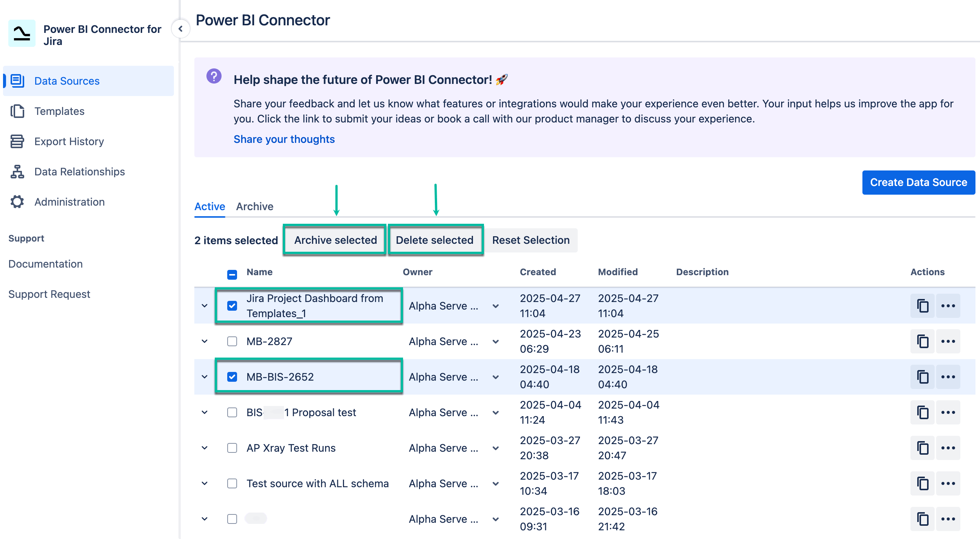980x539 pixels.
Task: Open owner dropdown for MB-BIS-2652
Action: click(x=495, y=376)
